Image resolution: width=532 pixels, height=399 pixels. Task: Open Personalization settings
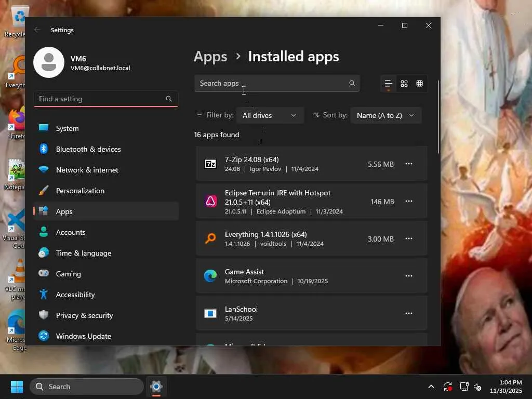pyautogui.click(x=106, y=191)
